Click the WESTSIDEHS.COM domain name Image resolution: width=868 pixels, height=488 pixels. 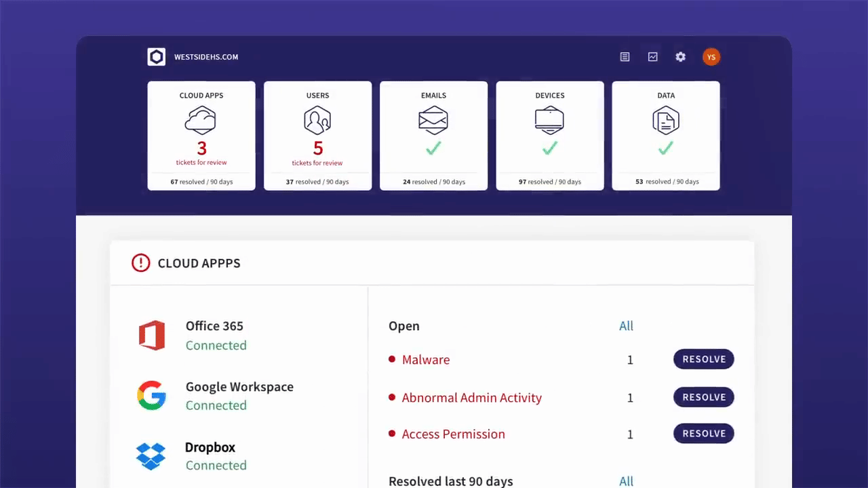pos(206,57)
